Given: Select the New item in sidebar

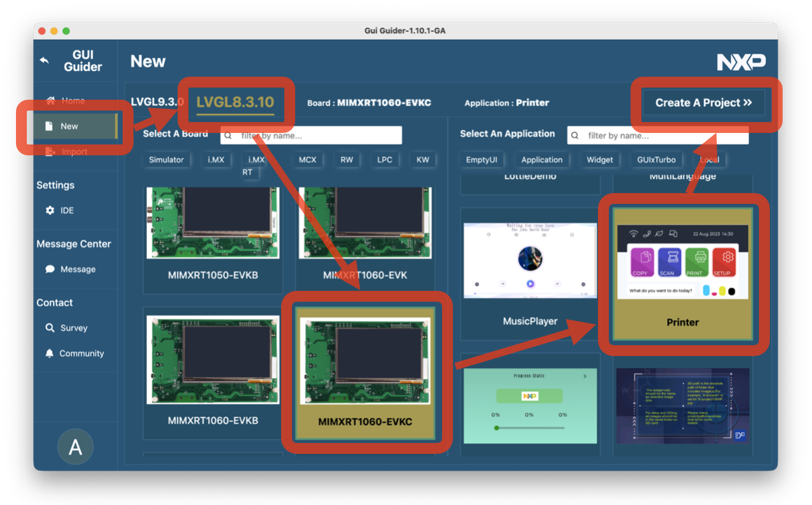Looking at the screenshot, I should [75, 126].
